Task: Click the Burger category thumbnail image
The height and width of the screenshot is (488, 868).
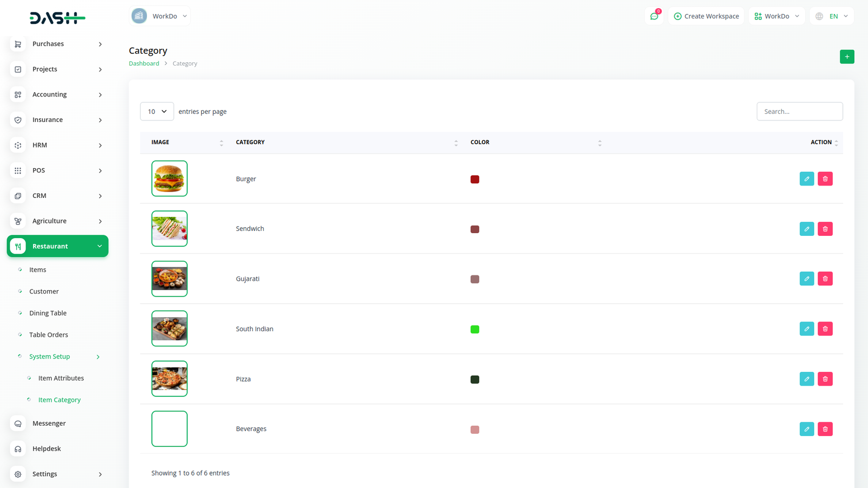Action: pos(169,178)
